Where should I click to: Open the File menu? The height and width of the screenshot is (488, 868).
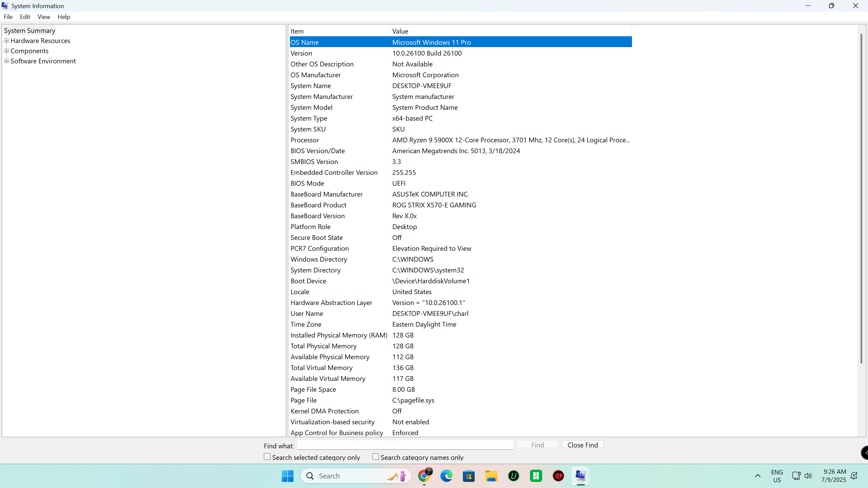coord(8,17)
